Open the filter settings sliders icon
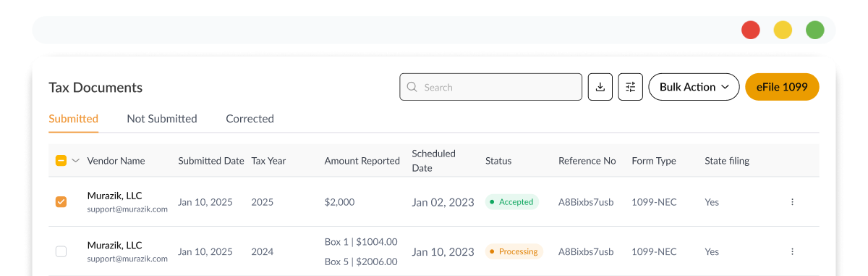 [631, 87]
